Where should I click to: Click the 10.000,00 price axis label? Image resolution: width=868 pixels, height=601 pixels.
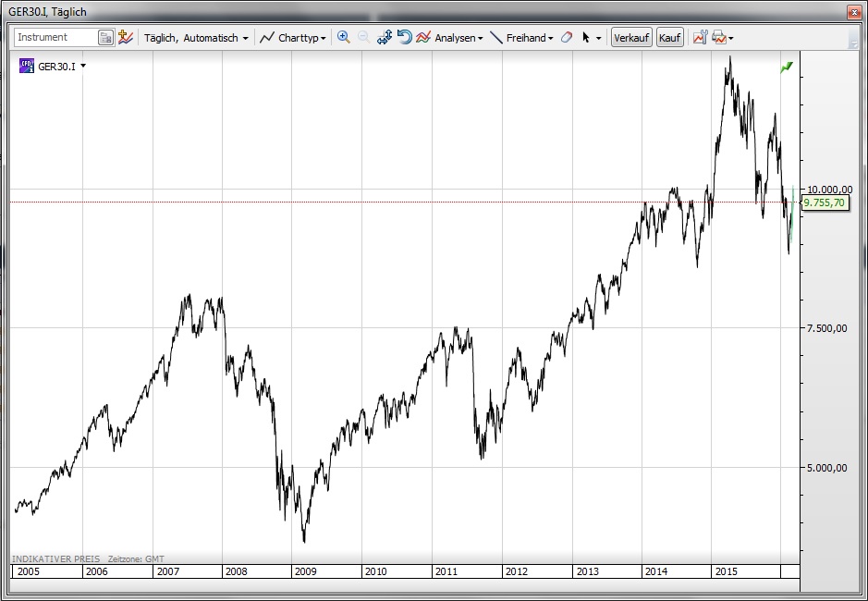pos(828,190)
